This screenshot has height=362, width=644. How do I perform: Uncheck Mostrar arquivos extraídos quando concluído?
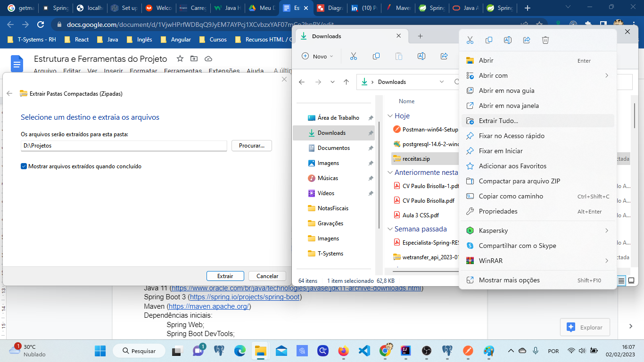pyautogui.click(x=23, y=166)
